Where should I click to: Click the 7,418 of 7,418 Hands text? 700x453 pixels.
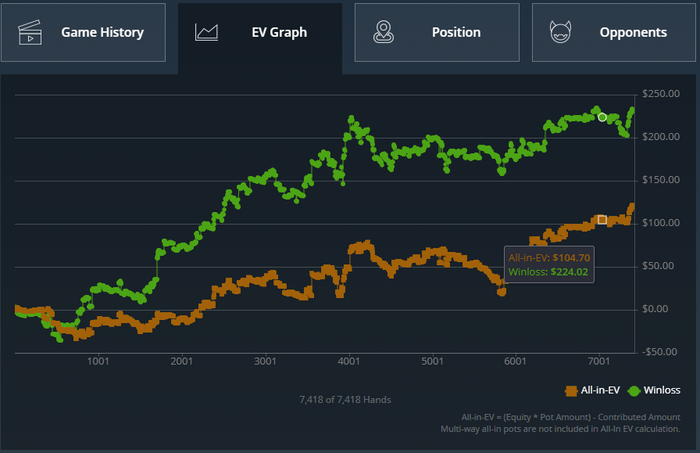(x=345, y=400)
